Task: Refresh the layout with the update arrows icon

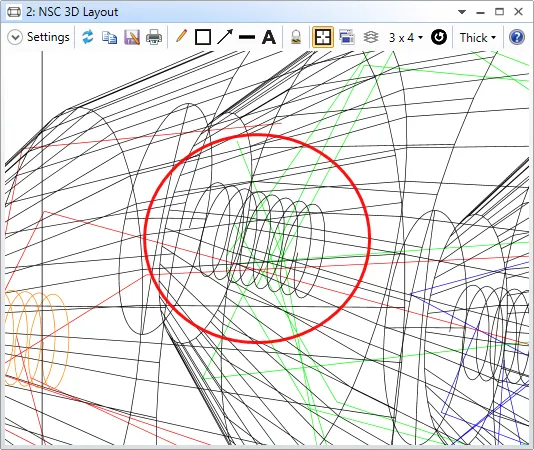Action: coord(88,37)
